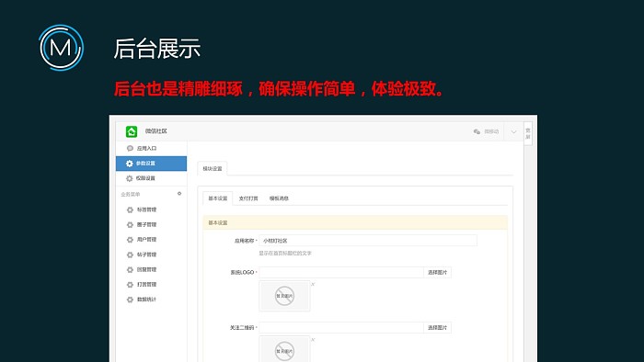The image size is (644, 362).
Task: Click the gear icon next to 打赏管理
Action: pyautogui.click(x=130, y=285)
